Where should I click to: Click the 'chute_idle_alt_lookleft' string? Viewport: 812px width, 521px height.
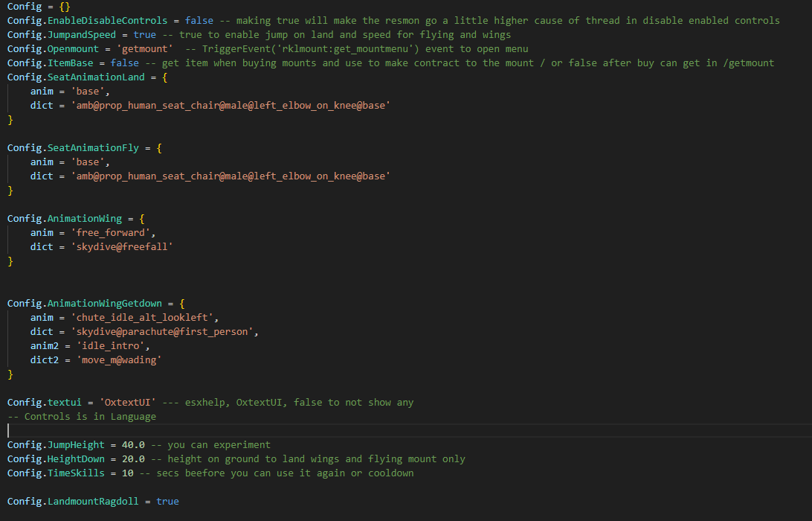[x=142, y=317]
